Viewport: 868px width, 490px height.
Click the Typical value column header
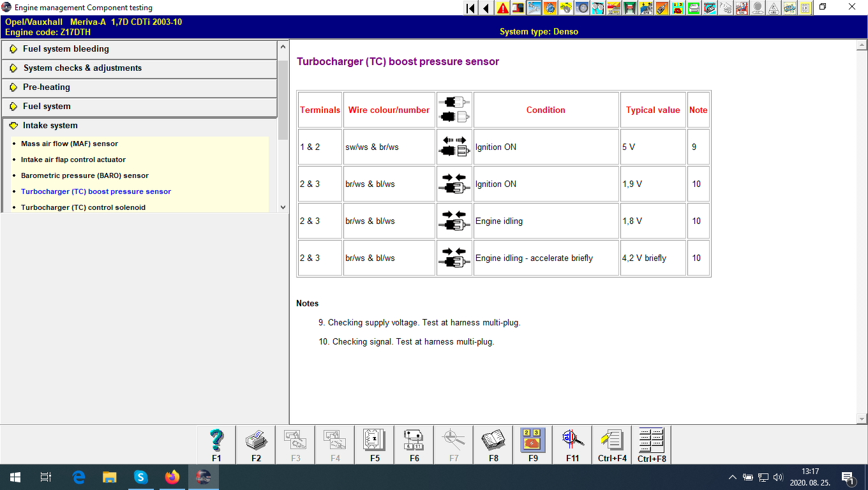click(x=653, y=110)
